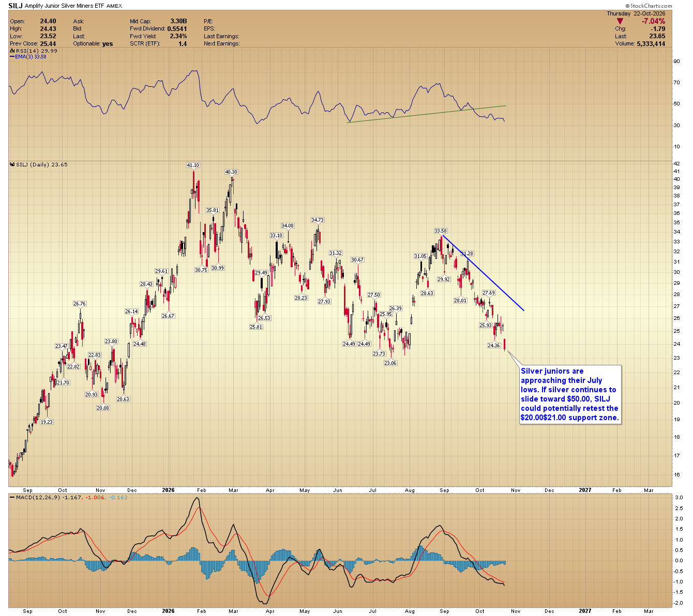This screenshot has height=616, width=693.
Task: Select the 30.67 price label
Action: tap(357, 260)
